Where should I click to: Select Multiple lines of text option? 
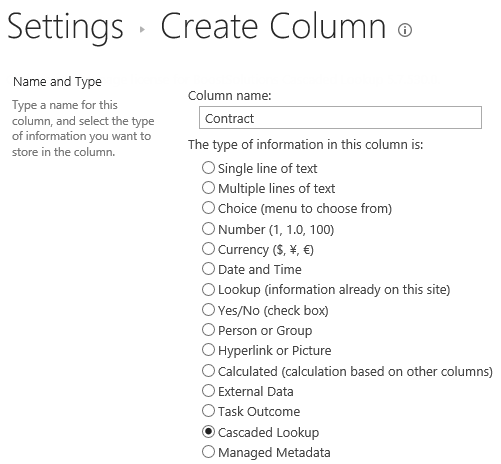click(208, 188)
